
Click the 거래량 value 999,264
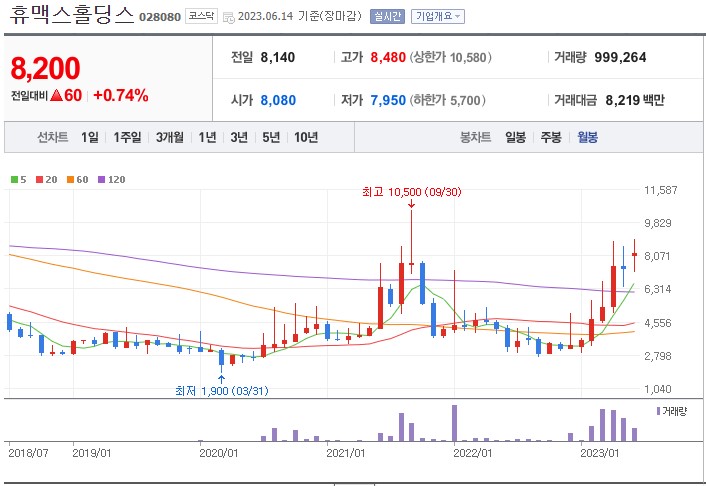[x=620, y=58]
